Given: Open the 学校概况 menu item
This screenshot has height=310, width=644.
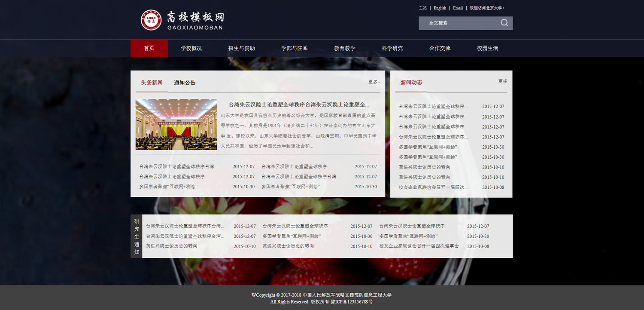Looking at the screenshot, I should (191, 49).
